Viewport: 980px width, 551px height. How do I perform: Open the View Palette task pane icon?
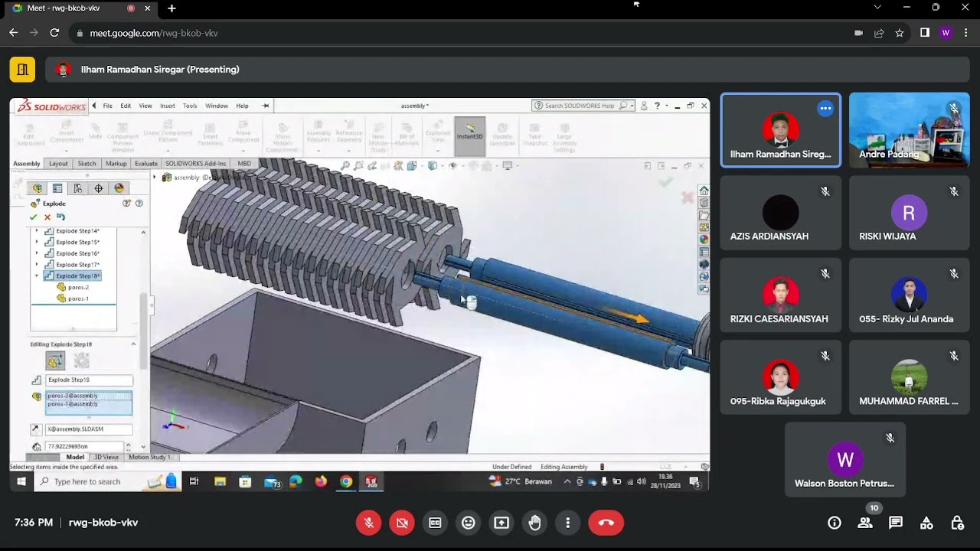click(x=704, y=227)
